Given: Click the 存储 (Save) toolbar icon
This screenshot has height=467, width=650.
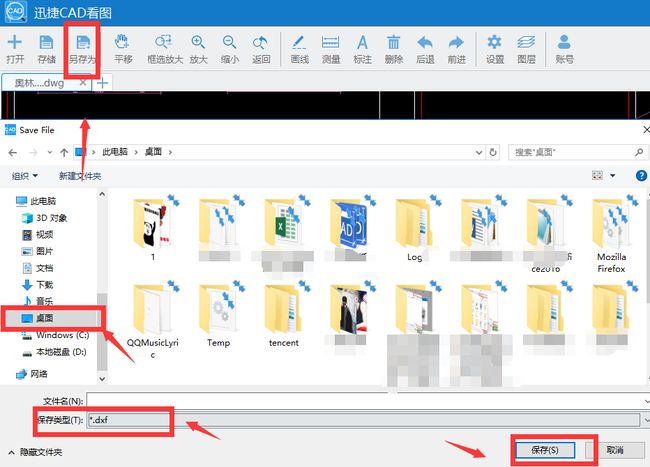Looking at the screenshot, I should [x=46, y=49].
